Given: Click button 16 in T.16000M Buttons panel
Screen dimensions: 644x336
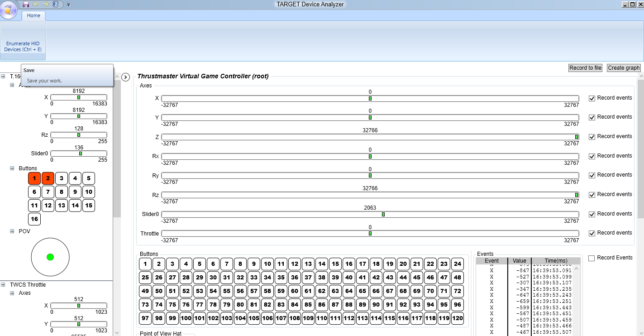Looking at the screenshot, I should click(34, 219).
